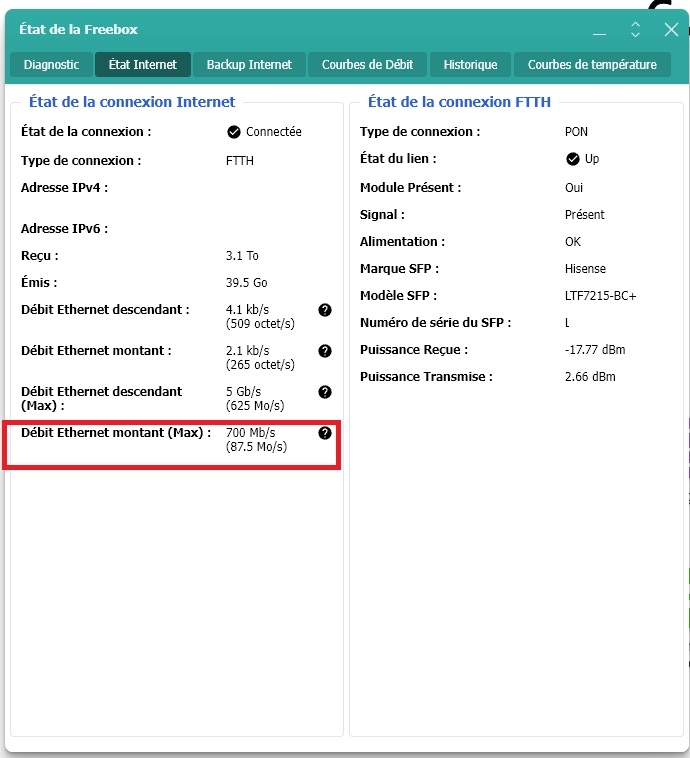Image resolution: width=690 pixels, height=758 pixels.
Task: Switch to the Backup Internet tab
Action: coord(249,65)
